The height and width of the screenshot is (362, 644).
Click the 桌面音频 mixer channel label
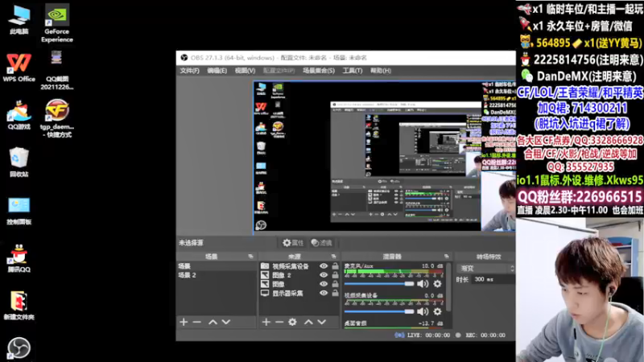click(356, 323)
